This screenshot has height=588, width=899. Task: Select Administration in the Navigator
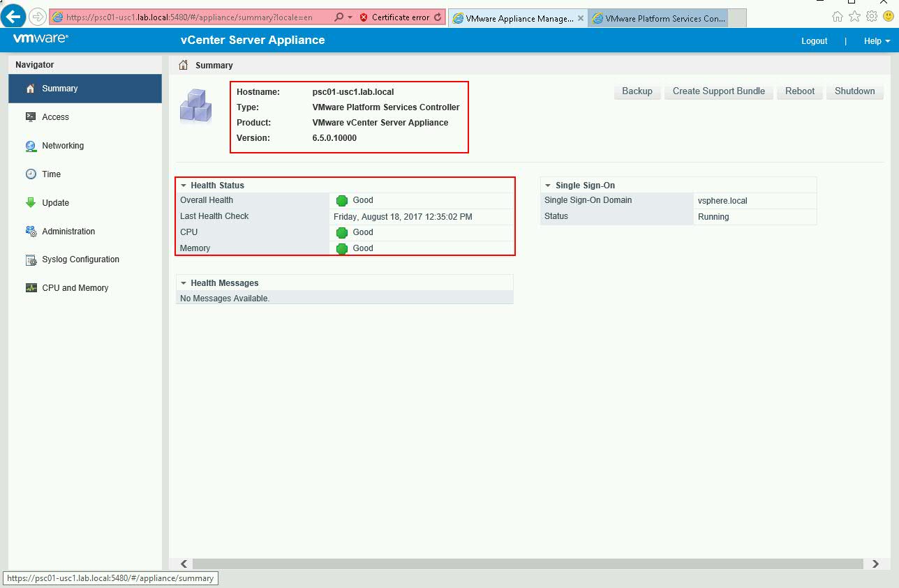tap(85, 232)
